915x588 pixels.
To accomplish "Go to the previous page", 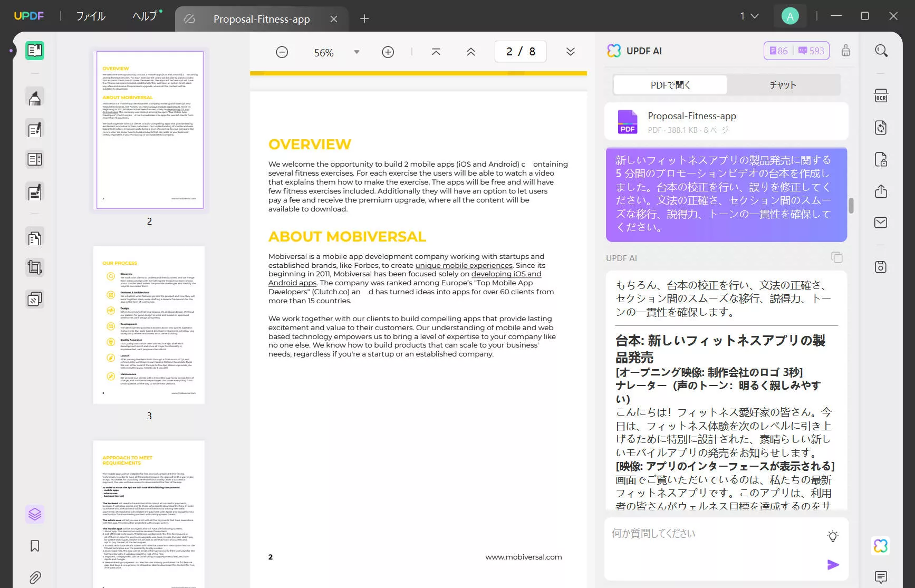I will pyautogui.click(x=471, y=52).
